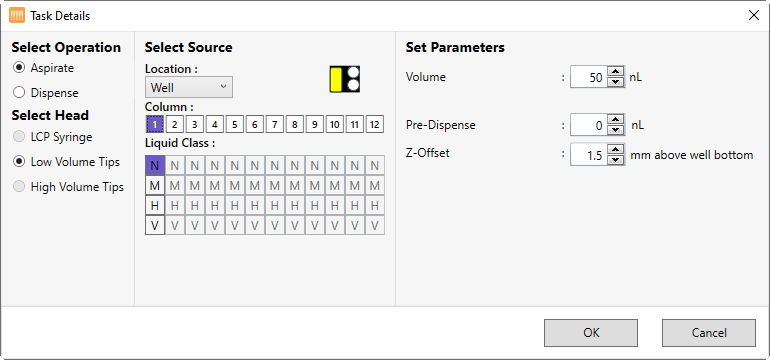Pick liquid class H for column 1
This screenshot has width=770, height=360.
click(x=155, y=206)
